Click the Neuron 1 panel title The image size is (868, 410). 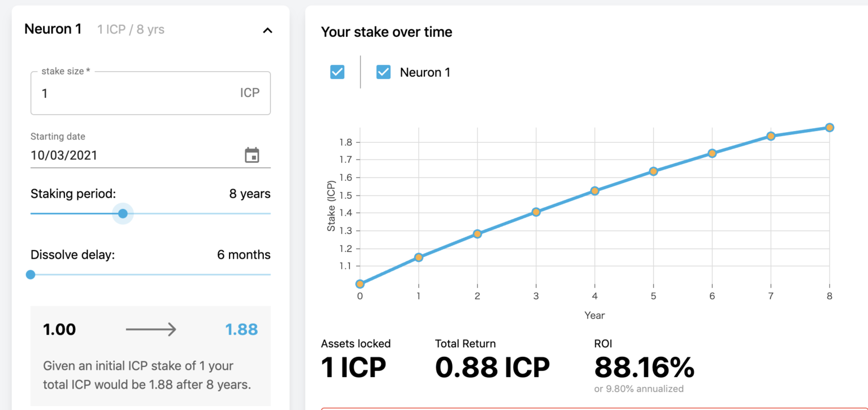53,29
